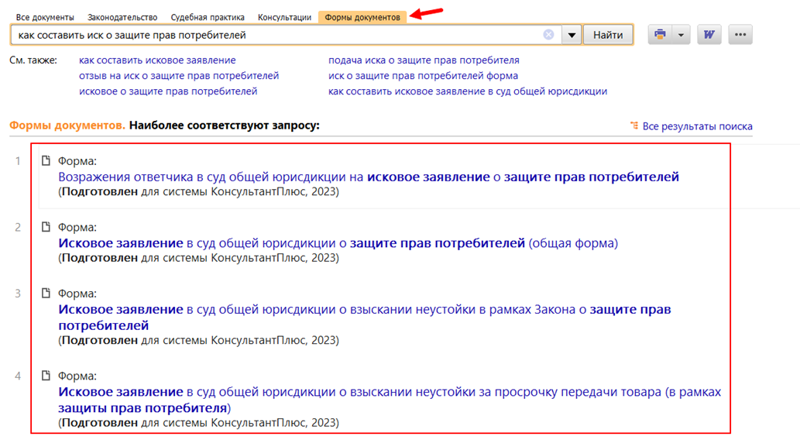The height and width of the screenshot is (440, 800).
Task: Click document icon of result 1
Action: (x=46, y=161)
